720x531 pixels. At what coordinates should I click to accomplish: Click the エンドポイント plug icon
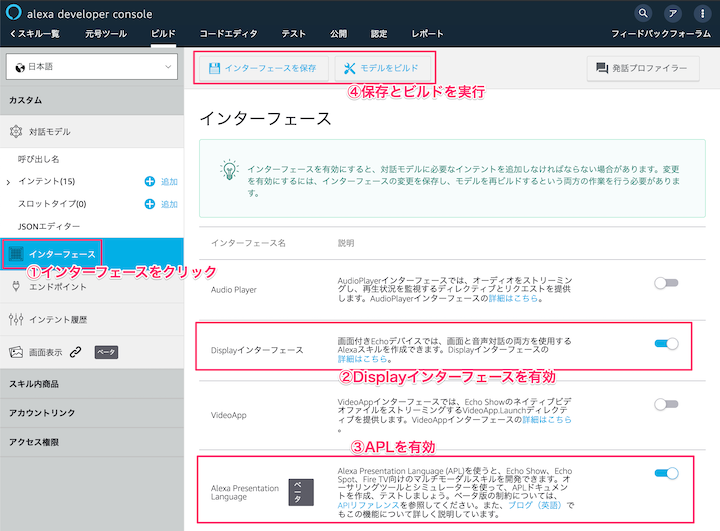tap(16, 286)
